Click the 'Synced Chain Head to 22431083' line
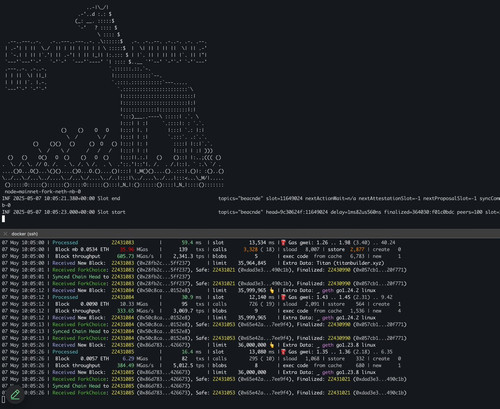The width and height of the screenshot is (500, 409). click(x=121, y=277)
